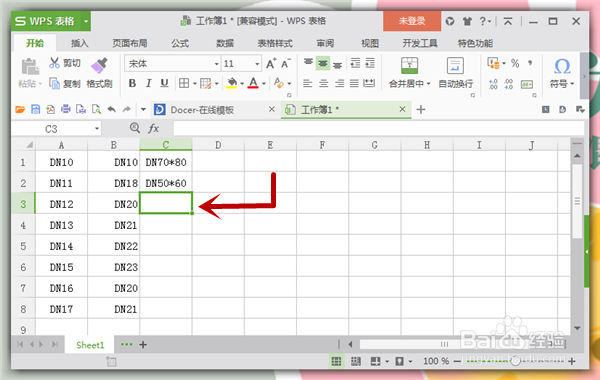Open the 数据 Data tab
Image resolution: width=600 pixels, height=380 pixels.
coord(225,43)
